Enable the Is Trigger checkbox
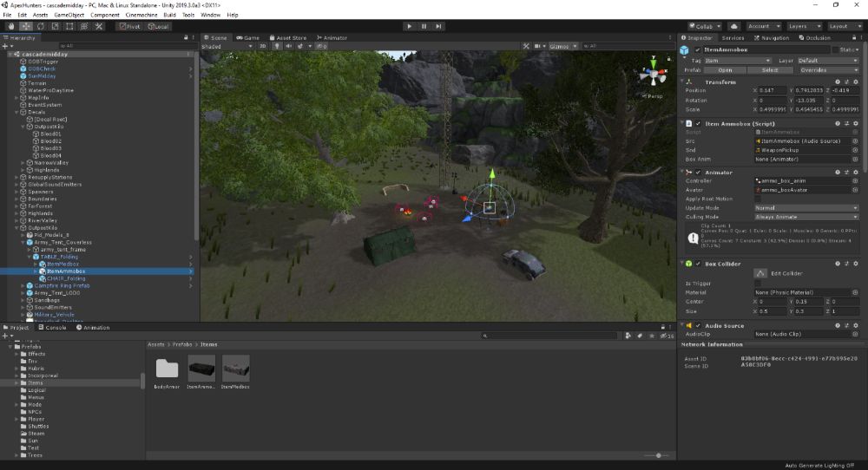 point(758,283)
